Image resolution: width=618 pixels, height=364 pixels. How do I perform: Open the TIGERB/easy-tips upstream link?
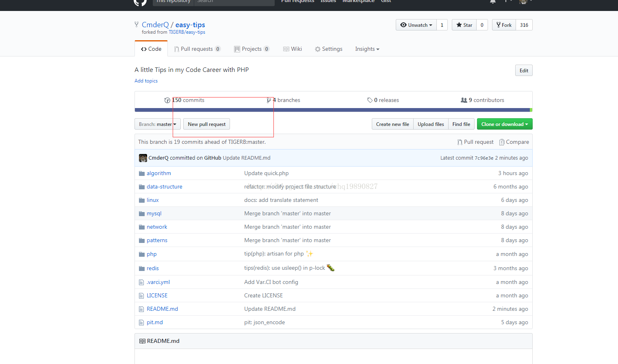[187, 32]
